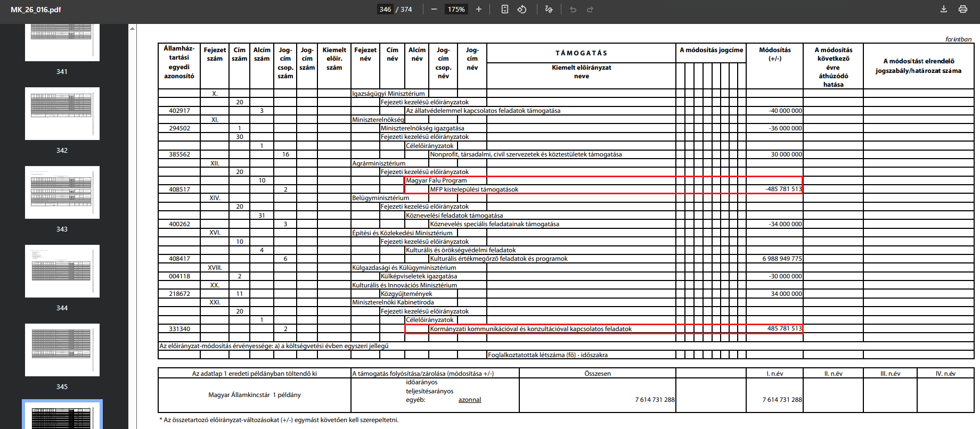980x429 pixels.
Task: Download the PDF file
Action: click(943, 10)
